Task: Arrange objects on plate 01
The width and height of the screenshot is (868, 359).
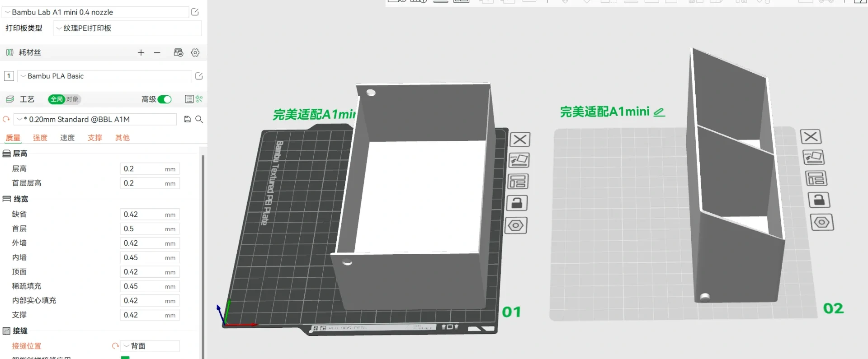Action: (x=518, y=182)
